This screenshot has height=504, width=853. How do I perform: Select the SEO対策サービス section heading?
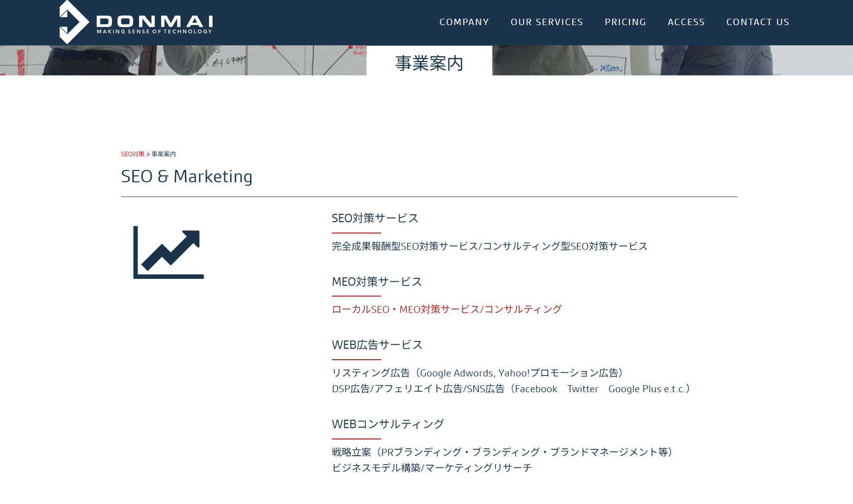[x=375, y=218]
